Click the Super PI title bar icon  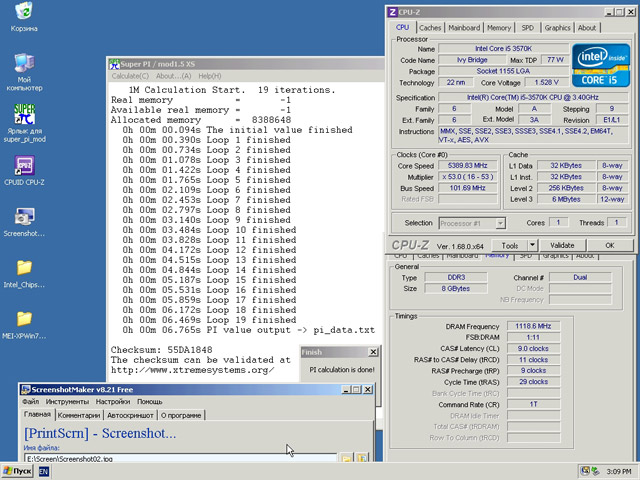point(114,64)
